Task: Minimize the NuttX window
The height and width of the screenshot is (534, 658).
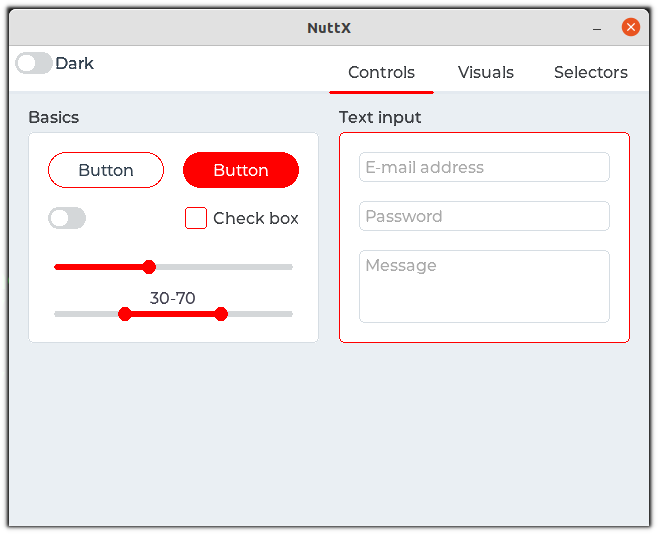Action: click(x=597, y=28)
